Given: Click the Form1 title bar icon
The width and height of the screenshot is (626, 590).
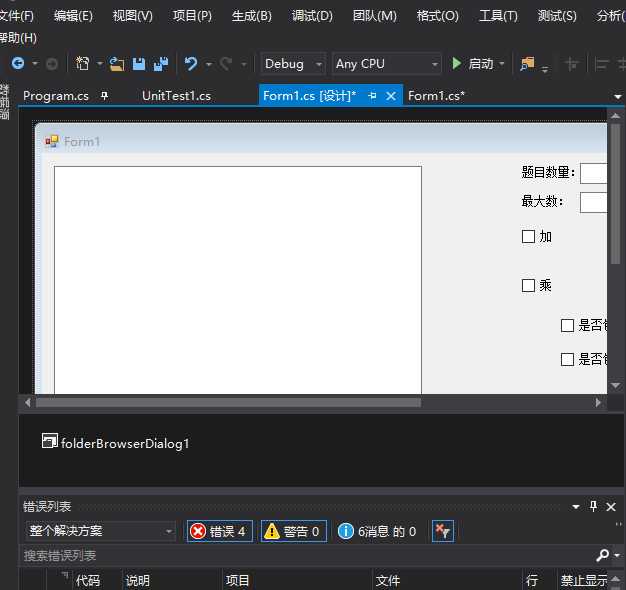Looking at the screenshot, I should point(52,141).
